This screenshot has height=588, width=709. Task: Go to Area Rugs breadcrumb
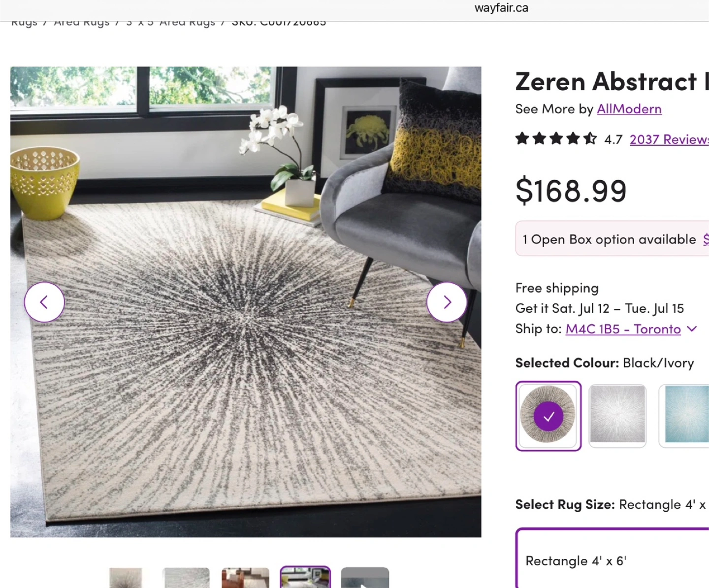point(82,22)
